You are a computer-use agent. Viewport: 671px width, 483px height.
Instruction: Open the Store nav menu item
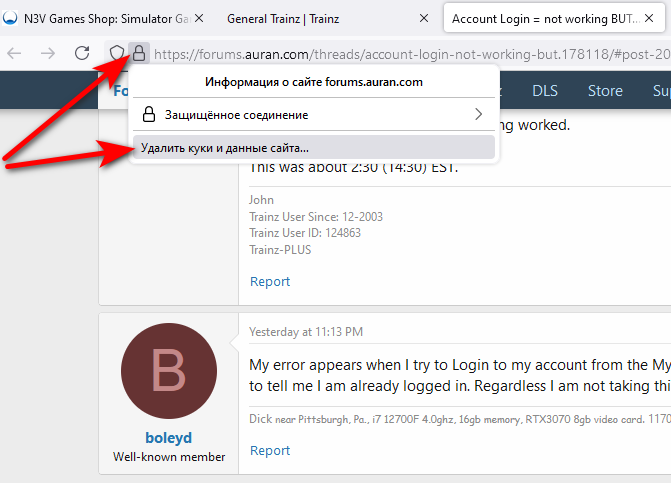[x=605, y=91]
